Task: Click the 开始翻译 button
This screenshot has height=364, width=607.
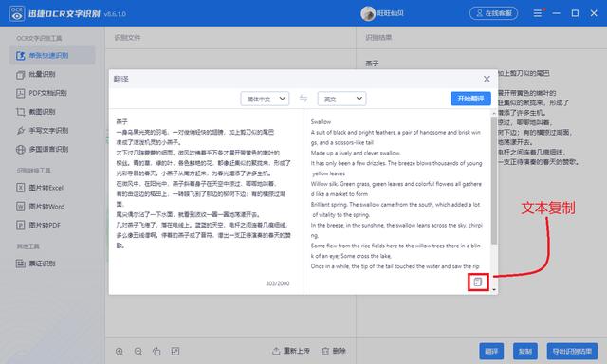Action: click(470, 99)
